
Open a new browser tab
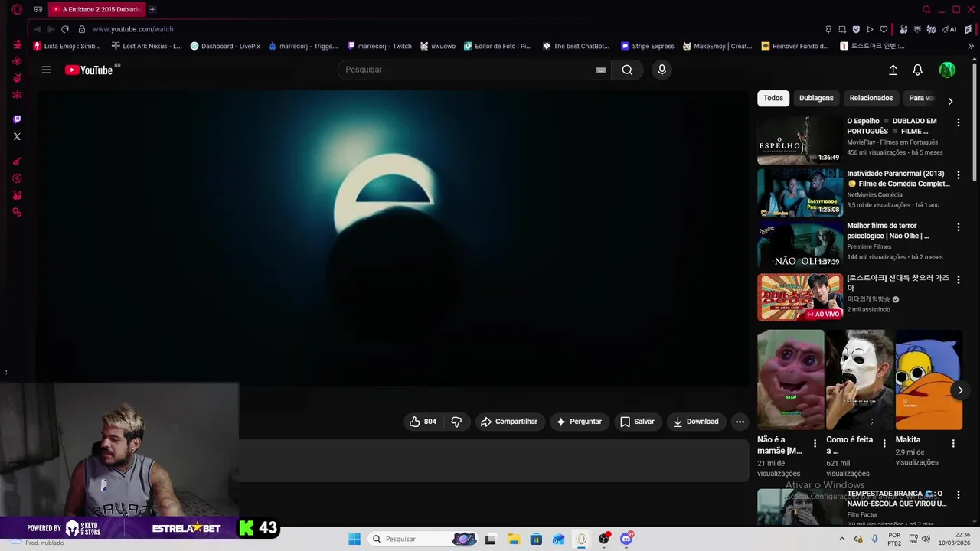click(152, 9)
